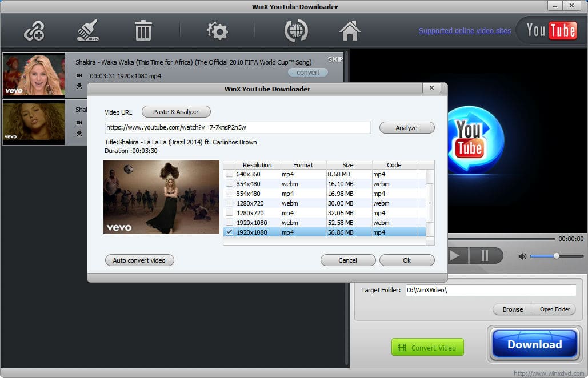The height and width of the screenshot is (378, 588).
Task: Click the YouTube logo in the toolbar
Action: coord(551,30)
